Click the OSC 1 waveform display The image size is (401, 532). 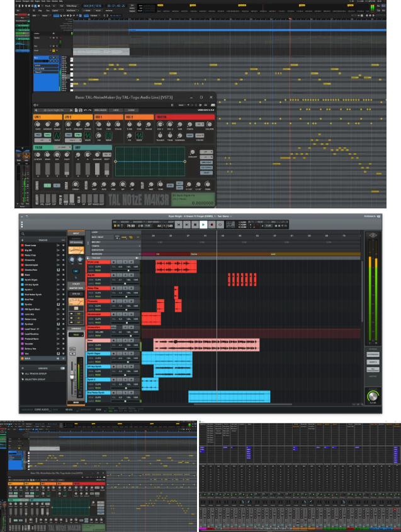tap(108, 136)
